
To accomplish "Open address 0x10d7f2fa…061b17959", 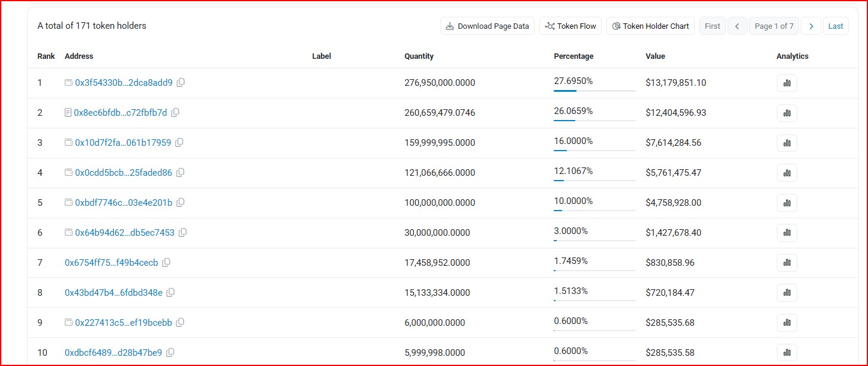I will point(123,143).
